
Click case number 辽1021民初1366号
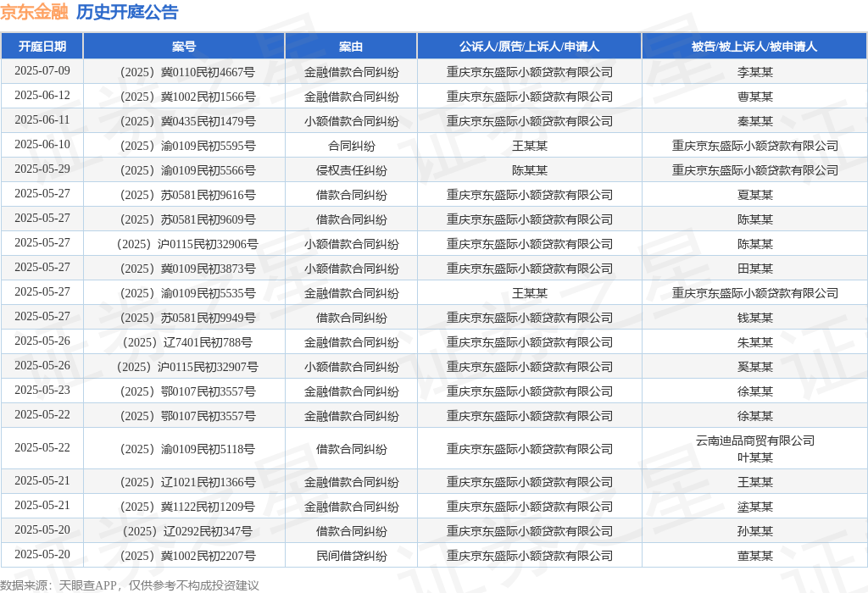[187, 482]
